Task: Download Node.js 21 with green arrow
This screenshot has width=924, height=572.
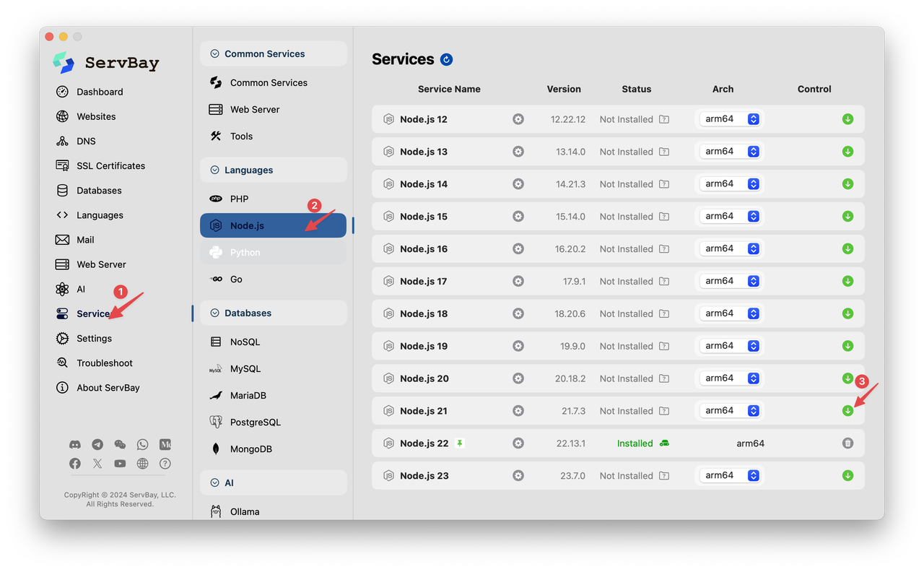Action: pos(847,411)
